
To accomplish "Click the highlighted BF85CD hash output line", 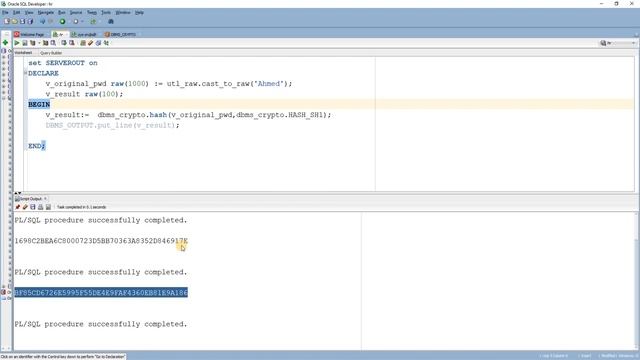I will point(101,292).
